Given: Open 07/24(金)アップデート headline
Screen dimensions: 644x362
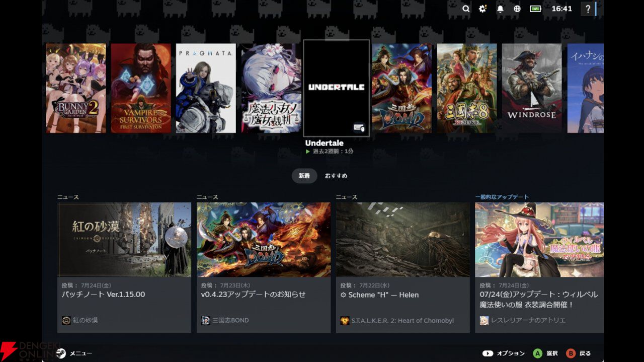Looking at the screenshot, I should point(539,300).
